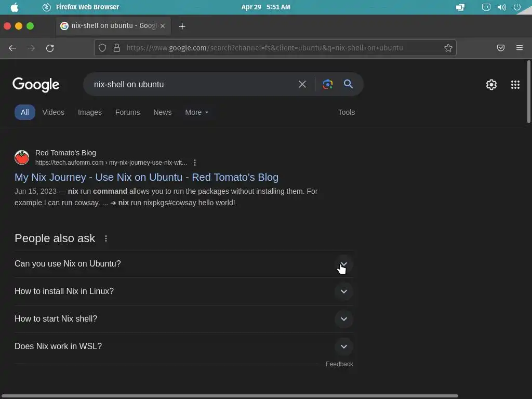Open a new tab with plus button
This screenshot has width=532, height=399.
click(182, 26)
